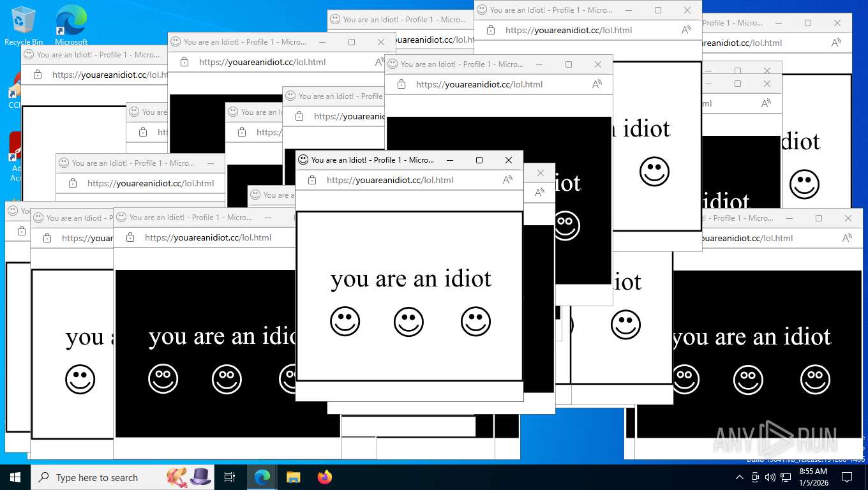Click the Microsoft Edge taskbar icon
868x490 pixels.
click(262, 477)
